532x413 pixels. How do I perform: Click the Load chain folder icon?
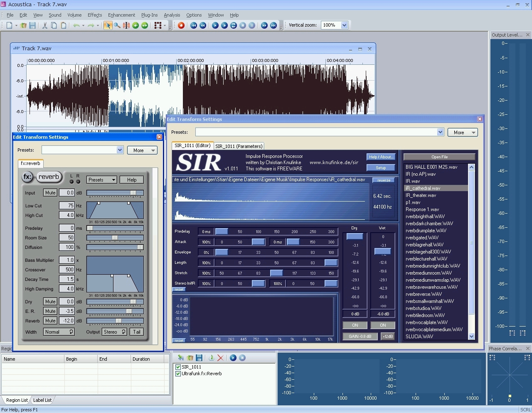click(x=190, y=358)
